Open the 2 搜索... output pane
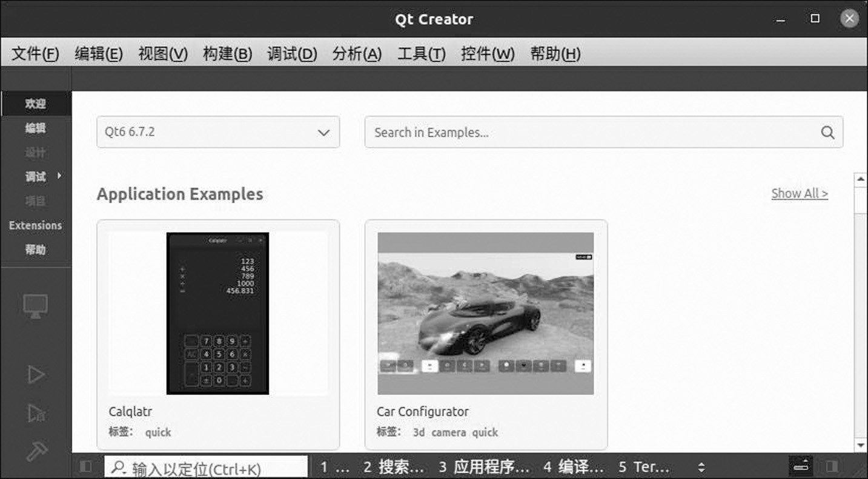Viewport: 868px width, 479px height. pos(394,467)
